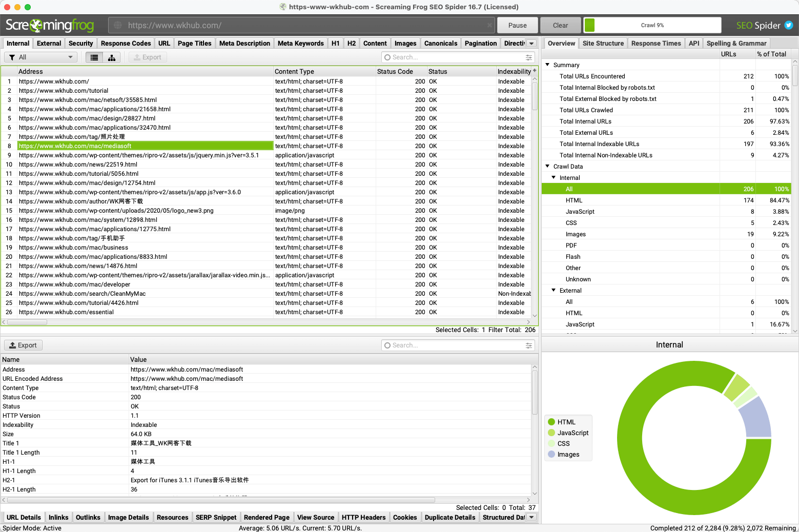
Task: Click the URL address input field
Action: 302,25
